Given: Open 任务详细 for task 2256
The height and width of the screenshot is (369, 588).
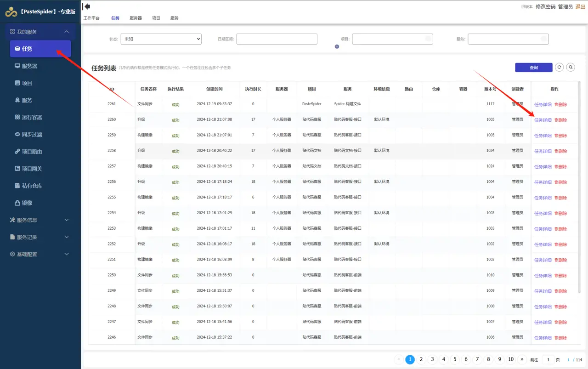Looking at the screenshot, I should (x=543, y=182).
